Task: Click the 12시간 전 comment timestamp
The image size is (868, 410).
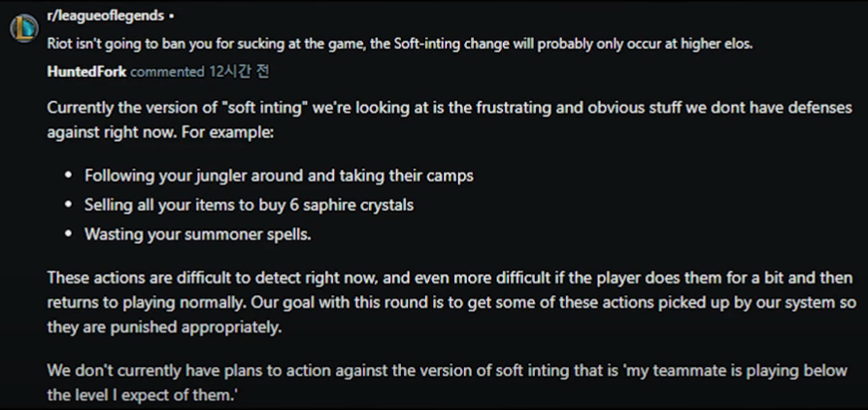Action: 239,72
